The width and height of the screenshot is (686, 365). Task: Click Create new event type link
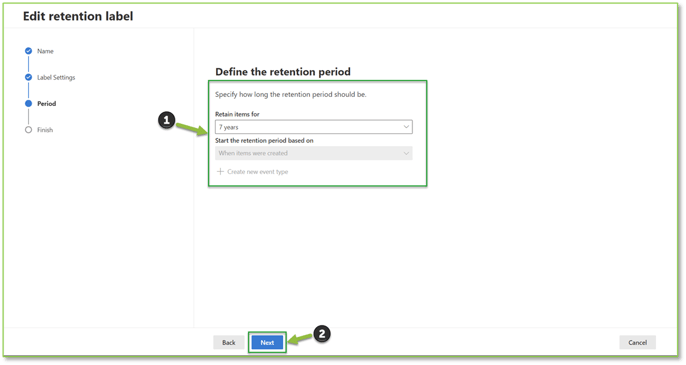click(258, 172)
